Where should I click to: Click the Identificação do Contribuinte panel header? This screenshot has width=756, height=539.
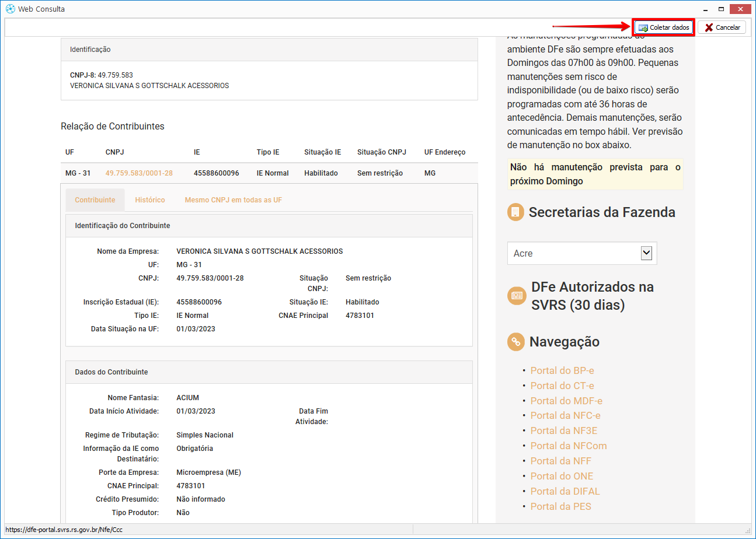(x=269, y=225)
